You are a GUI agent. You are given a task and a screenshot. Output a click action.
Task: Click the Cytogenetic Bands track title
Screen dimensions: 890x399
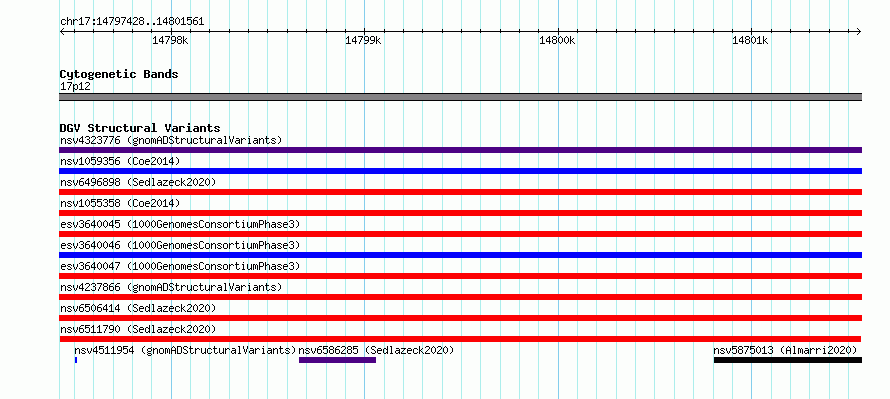tap(119, 74)
